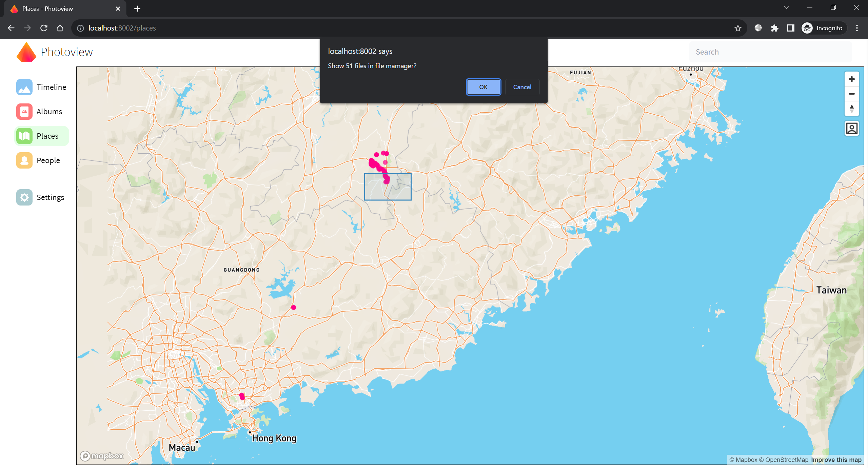This screenshot has width=868, height=468.
Task: Click the Search input field
Action: click(x=770, y=52)
